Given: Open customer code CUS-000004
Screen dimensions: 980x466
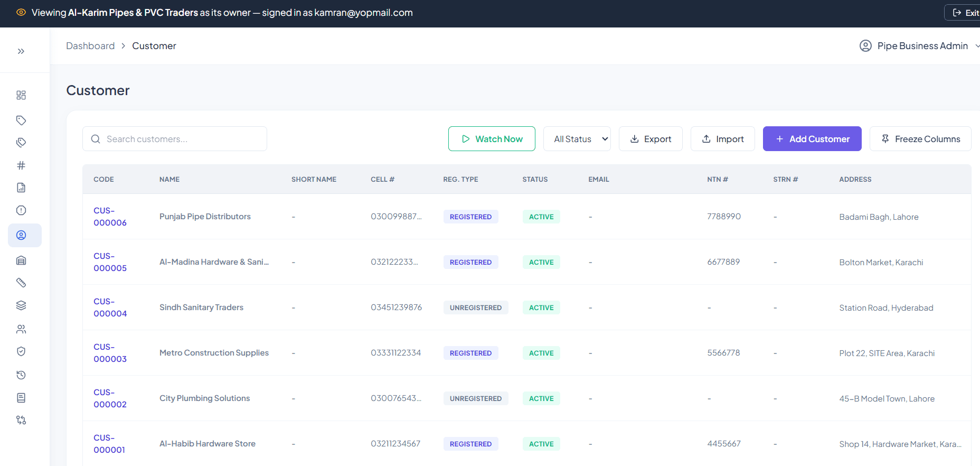Looking at the screenshot, I should tap(110, 307).
